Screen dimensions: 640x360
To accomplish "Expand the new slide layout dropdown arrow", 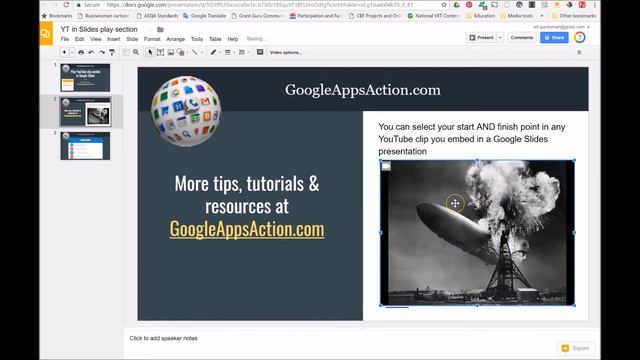I will coord(72,52).
